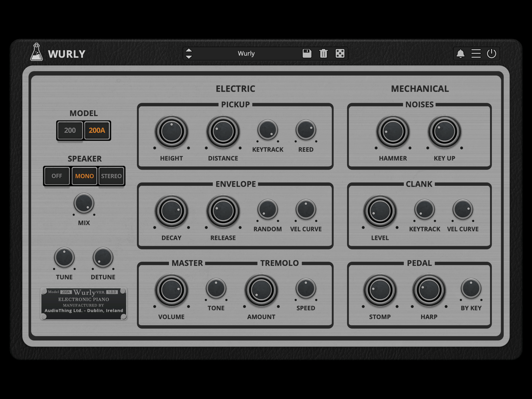Click the pedal BY KEY knob

click(x=471, y=289)
